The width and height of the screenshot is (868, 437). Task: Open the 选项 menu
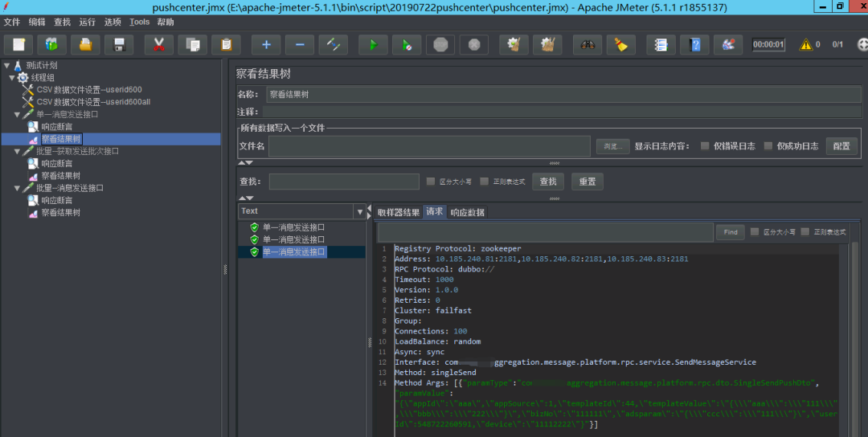(113, 22)
